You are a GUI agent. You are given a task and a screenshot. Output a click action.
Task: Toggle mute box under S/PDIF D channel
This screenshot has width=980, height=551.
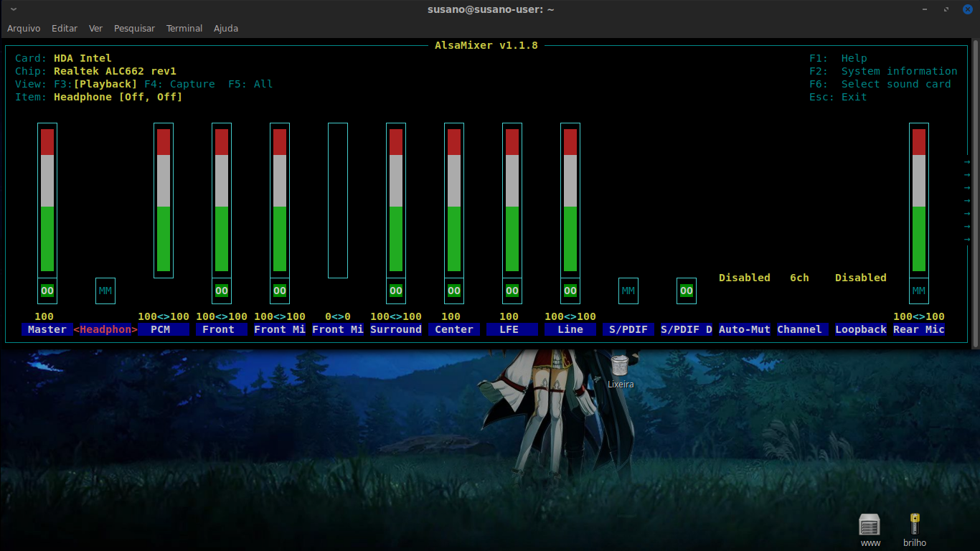coord(687,291)
